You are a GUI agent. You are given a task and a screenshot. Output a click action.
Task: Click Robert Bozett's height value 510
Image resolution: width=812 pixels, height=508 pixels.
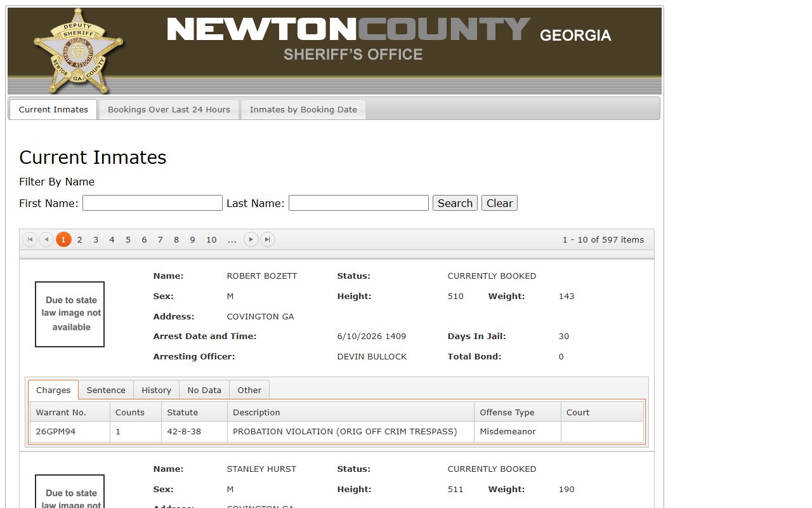[x=455, y=296]
